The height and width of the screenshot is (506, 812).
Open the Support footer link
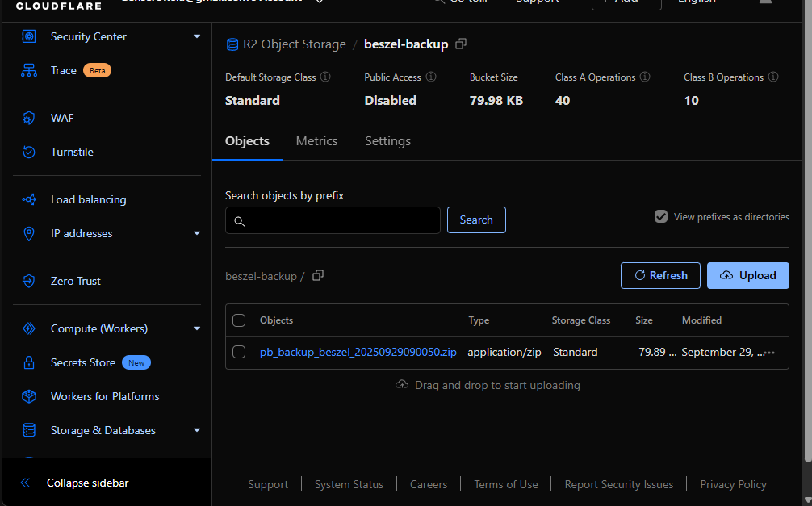pyautogui.click(x=268, y=485)
